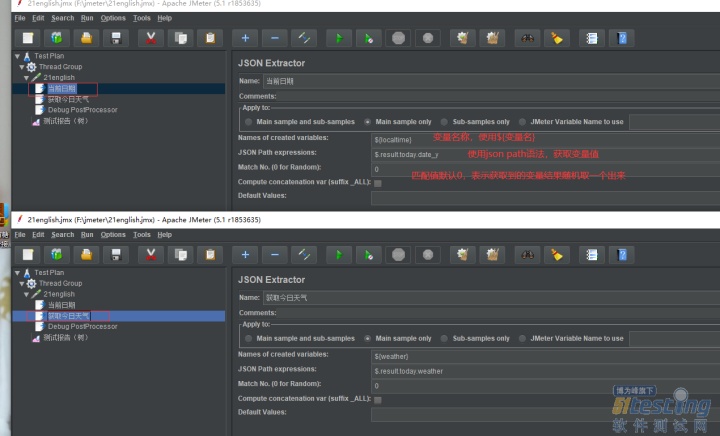Image resolution: width=720 pixels, height=436 pixels.
Task: Click variable names field containing ${weather}
Action: 546,357
